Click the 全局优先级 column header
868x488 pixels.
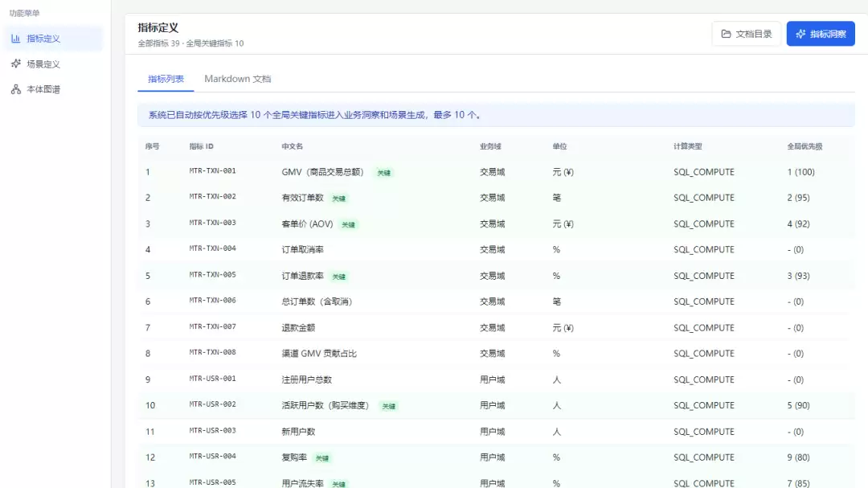(805, 146)
